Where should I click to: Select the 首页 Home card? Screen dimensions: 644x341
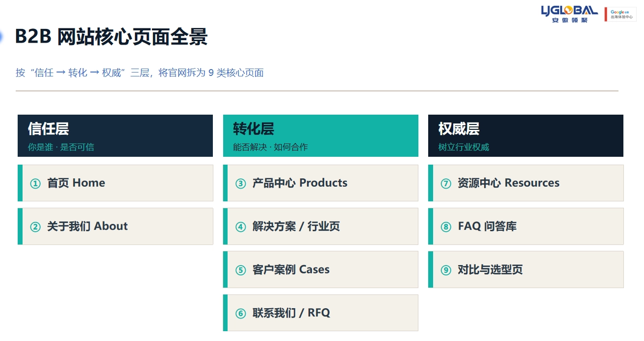tap(115, 183)
